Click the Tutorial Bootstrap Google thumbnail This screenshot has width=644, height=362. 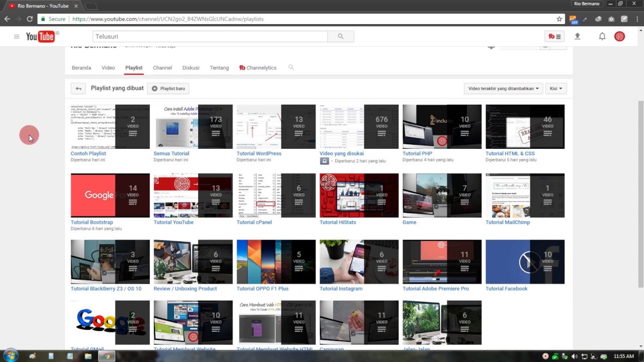coord(110,195)
